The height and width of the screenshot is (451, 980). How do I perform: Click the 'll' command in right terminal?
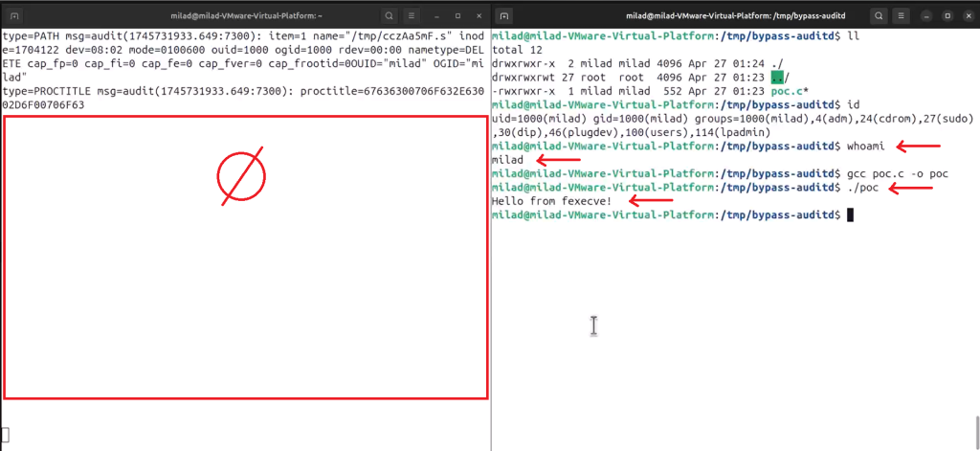tap(852, 36)
